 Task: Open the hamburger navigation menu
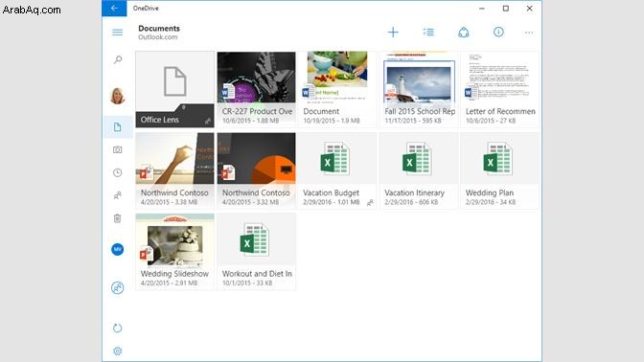pyautogui.click(x=118, y=33)
